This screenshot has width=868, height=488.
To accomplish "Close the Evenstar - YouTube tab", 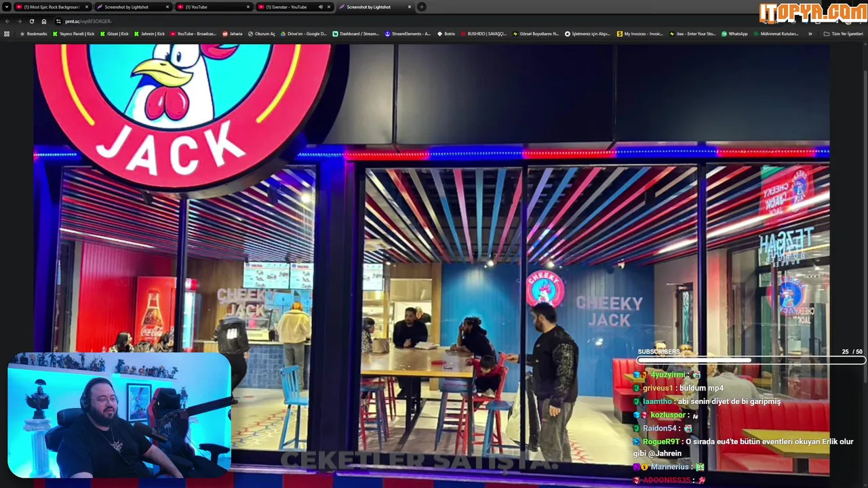I will pos(329,7).
